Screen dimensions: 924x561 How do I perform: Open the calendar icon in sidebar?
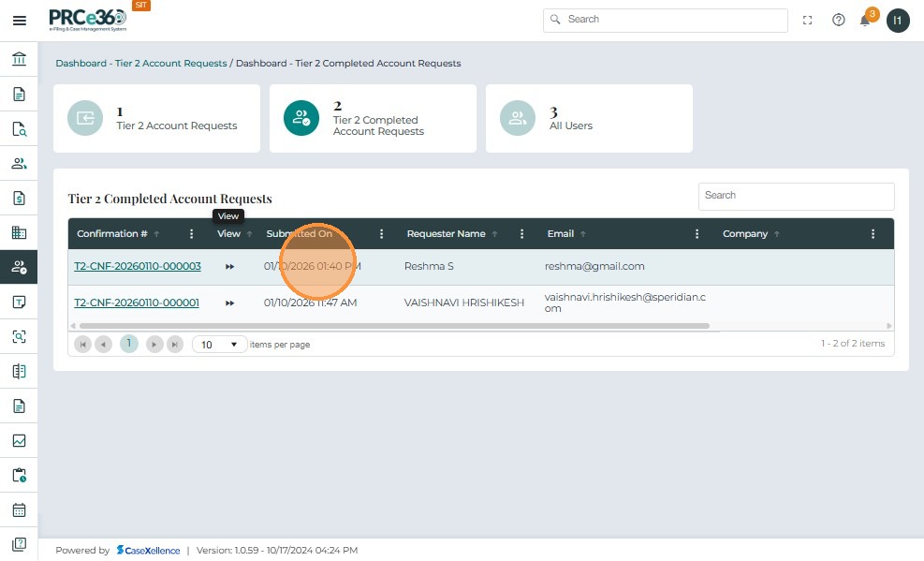coord(19,510)
